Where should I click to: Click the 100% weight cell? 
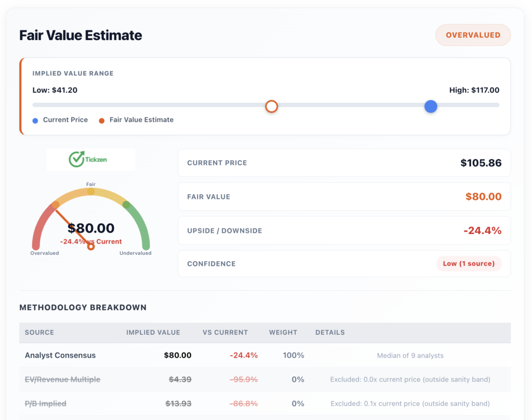pos(294,355)
